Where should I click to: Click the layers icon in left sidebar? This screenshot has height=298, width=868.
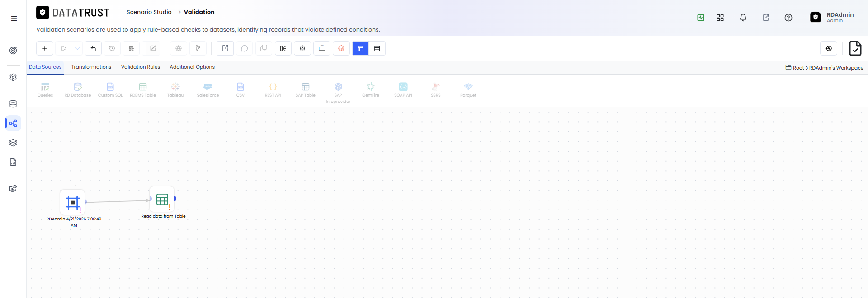pyautogui.click(x=13, y=143)
